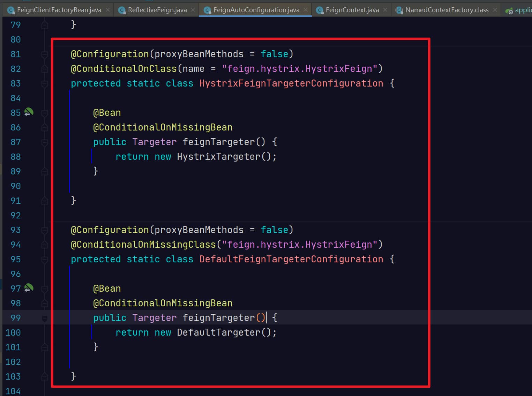The image size is (532, 396).
Task: Click the "feign.hystrix.HystrixFeign" string on line 82
Action: tap(300, 69)
